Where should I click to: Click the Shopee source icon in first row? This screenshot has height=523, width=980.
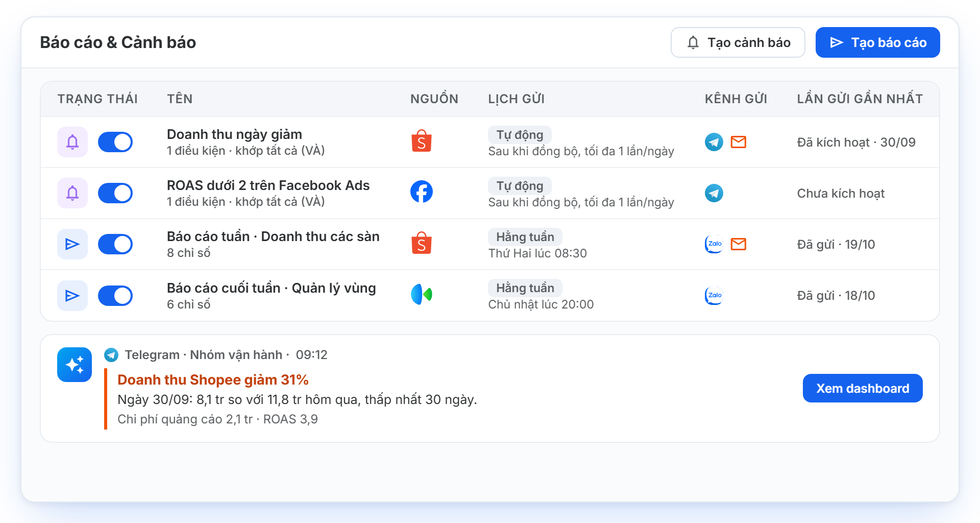coord(422,141)
